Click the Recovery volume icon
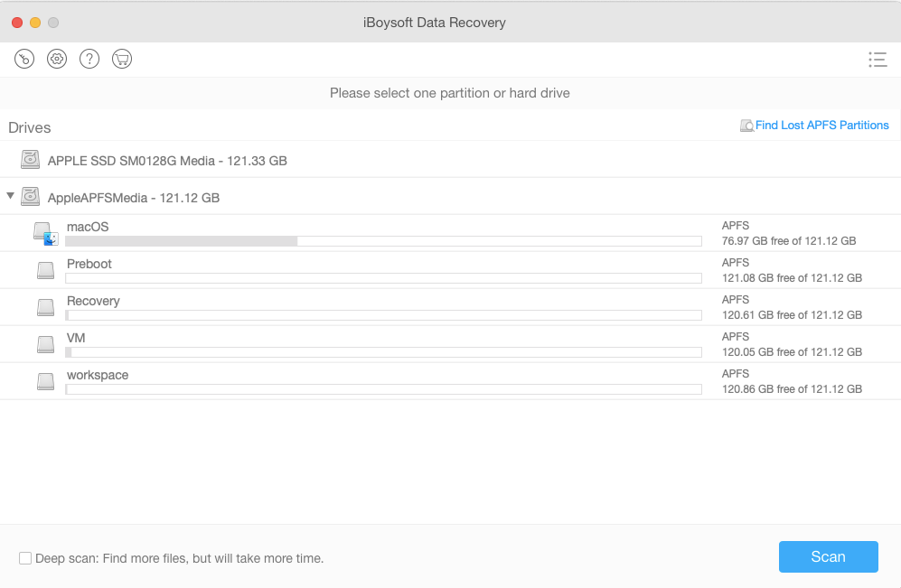 [45, 307]
